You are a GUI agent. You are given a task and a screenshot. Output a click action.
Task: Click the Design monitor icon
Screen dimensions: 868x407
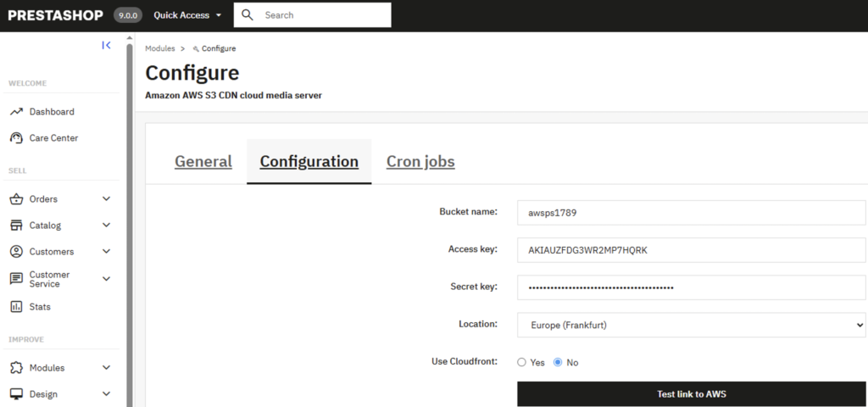[16, 394]
